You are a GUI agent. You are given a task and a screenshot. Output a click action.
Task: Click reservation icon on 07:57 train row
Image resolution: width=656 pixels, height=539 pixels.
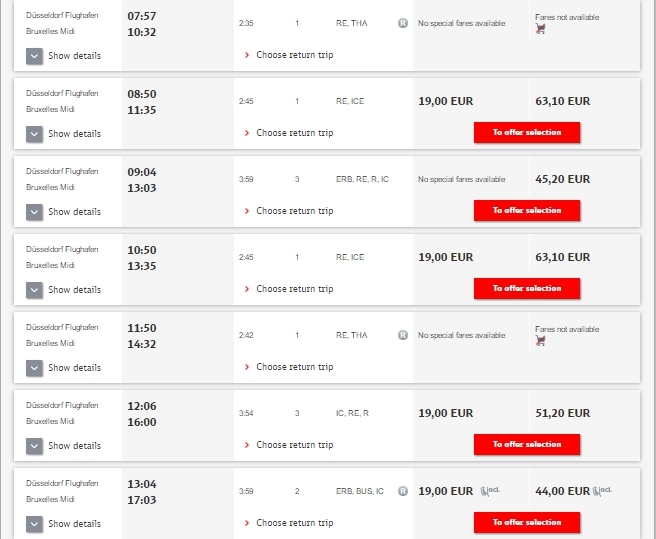click(x=403, y=23)
